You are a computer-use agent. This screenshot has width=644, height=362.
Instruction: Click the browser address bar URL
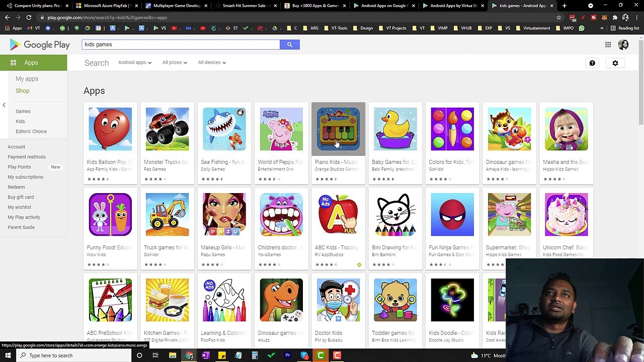tap(107, 18)
